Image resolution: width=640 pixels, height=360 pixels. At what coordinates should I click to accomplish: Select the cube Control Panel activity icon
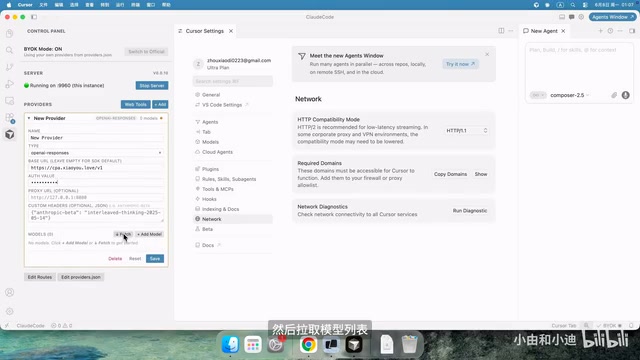point(9,134)
